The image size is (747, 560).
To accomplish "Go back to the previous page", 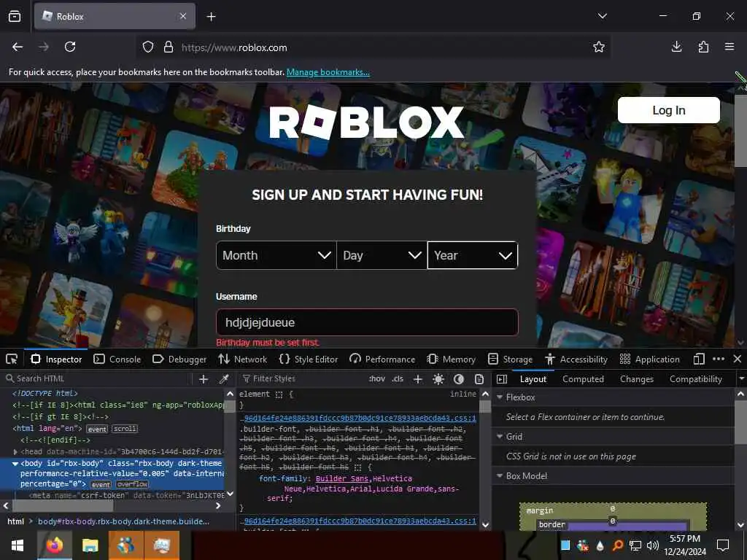I will (18, 47).
